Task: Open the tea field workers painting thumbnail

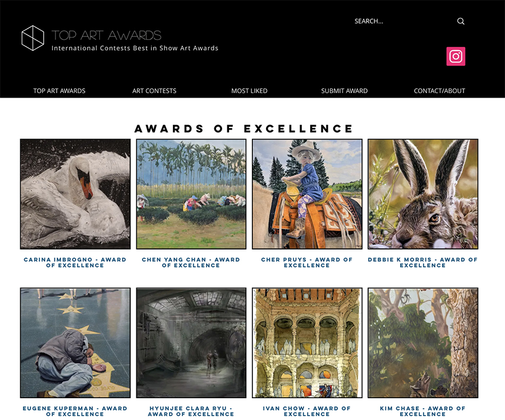Action: [191, 194]
